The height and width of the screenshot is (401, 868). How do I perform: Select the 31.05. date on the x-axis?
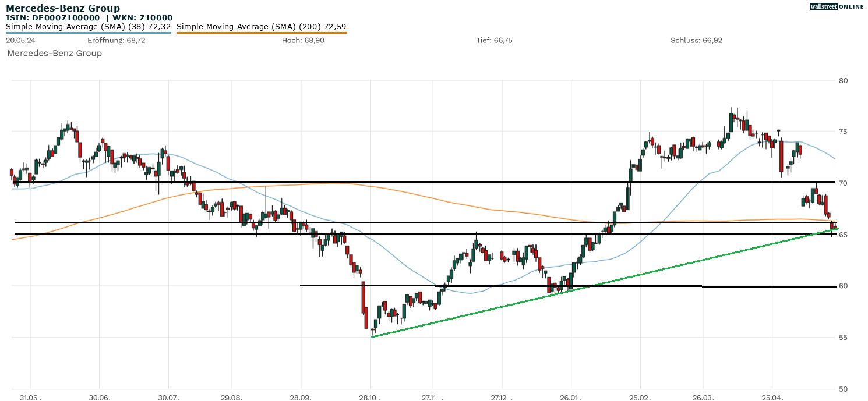coord(30,397)
